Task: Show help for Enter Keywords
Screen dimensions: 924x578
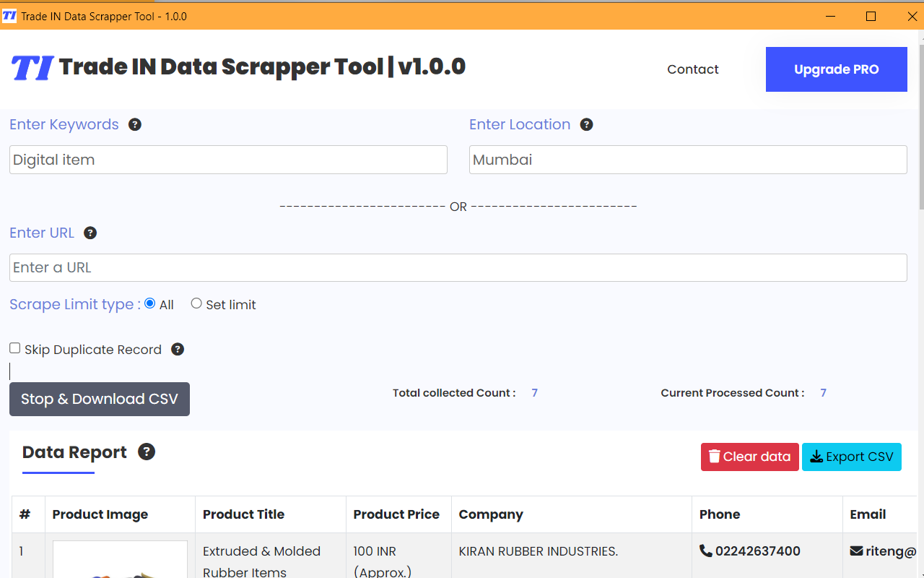Action: point(135,124)
